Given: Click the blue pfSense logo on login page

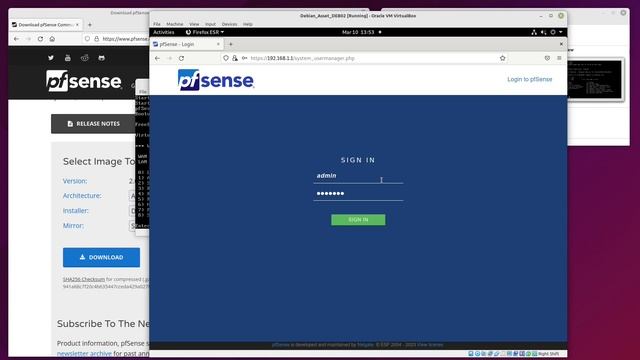Looking at the screenshot, I should [216, 80].
